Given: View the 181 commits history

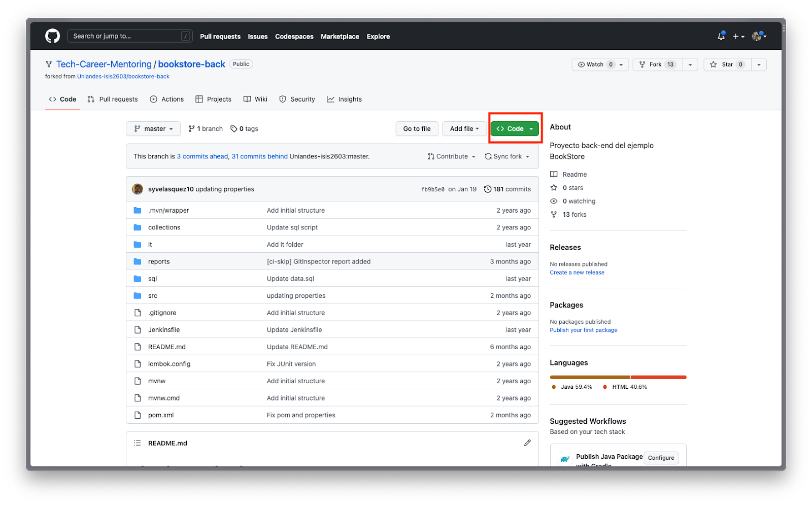Looking at the screenshot, I should pos(507,189).
